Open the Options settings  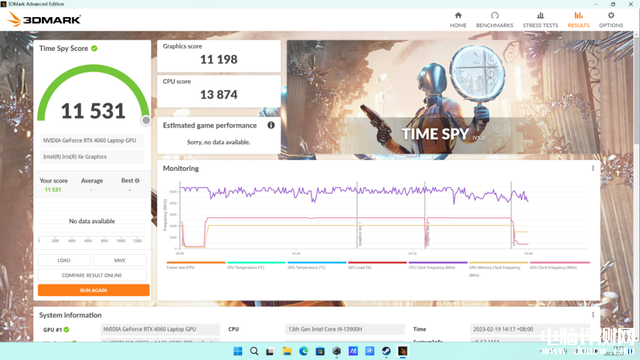(x=611, y=20)
